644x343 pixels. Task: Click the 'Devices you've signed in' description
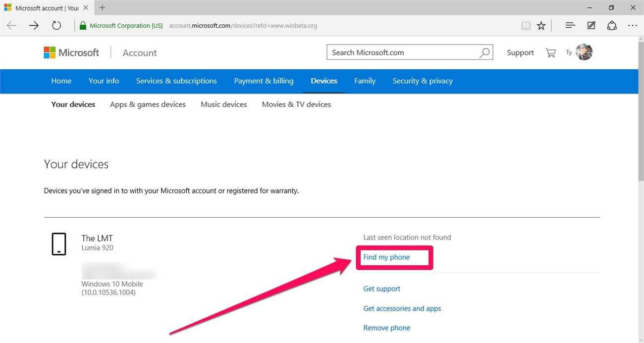coord(171,191)
